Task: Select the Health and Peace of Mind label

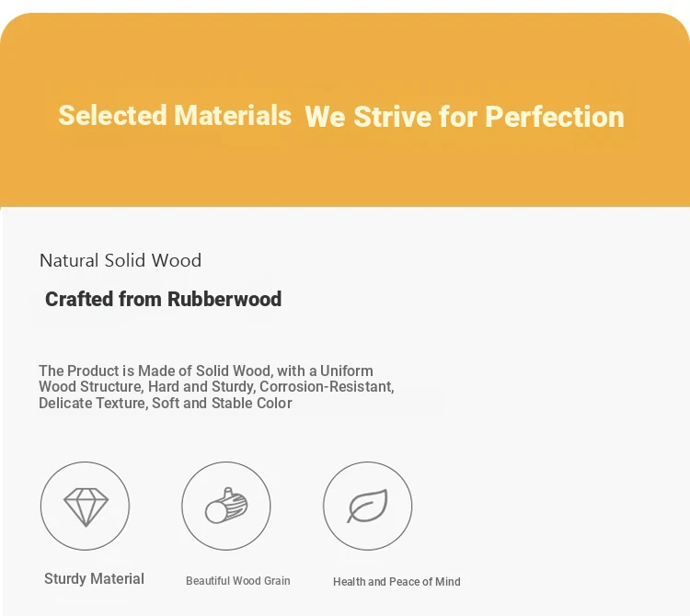Action: click(397, 582)
